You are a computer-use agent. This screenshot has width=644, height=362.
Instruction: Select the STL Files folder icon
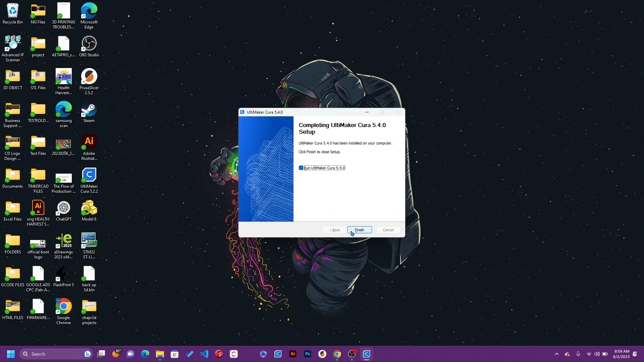coord(38,79)
